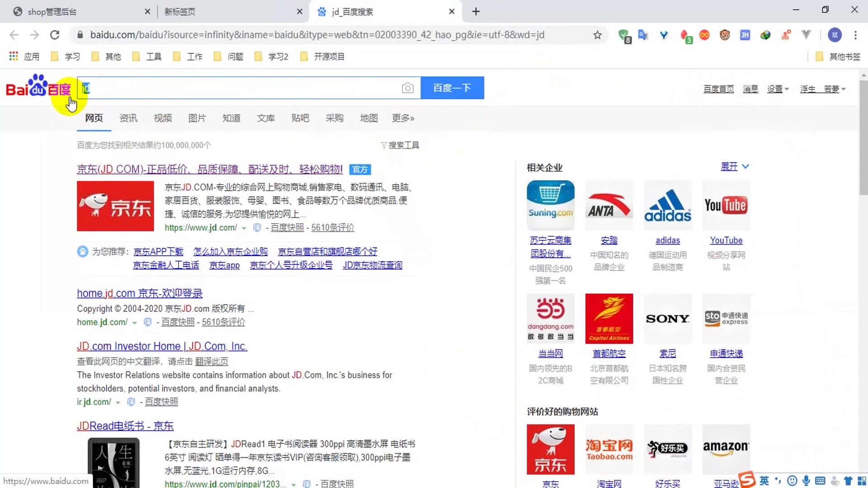The image size is (868, 488).
Task: Click the Suning.com company logo
Action: pyautogui.click(x=550, y=205)
